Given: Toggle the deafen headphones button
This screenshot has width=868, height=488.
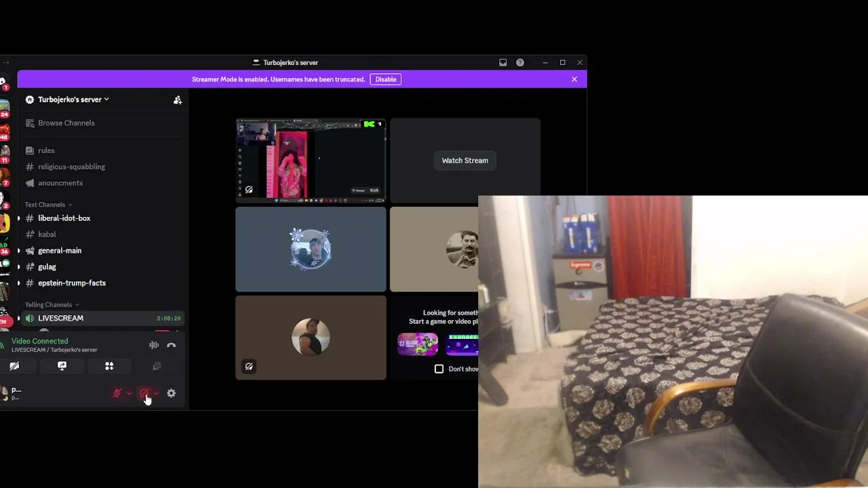Looking at the screenshot, I should pos(144,393).
